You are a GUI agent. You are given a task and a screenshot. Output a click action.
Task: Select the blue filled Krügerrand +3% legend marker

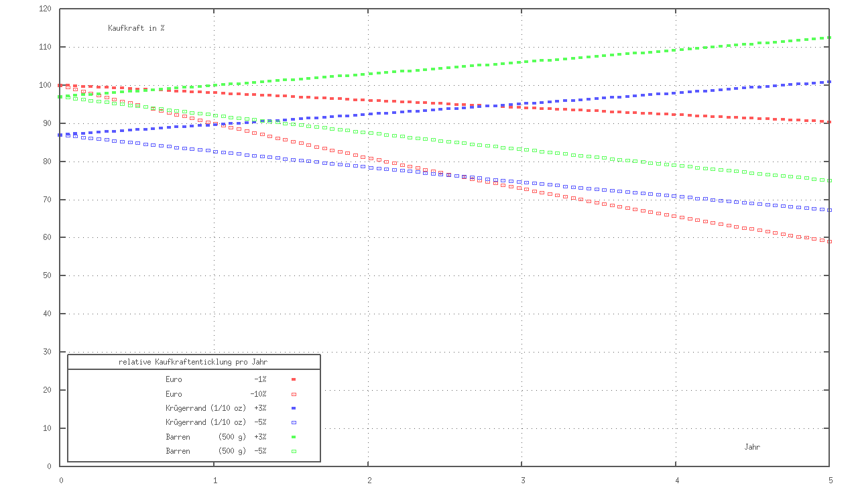coord(294,408)
